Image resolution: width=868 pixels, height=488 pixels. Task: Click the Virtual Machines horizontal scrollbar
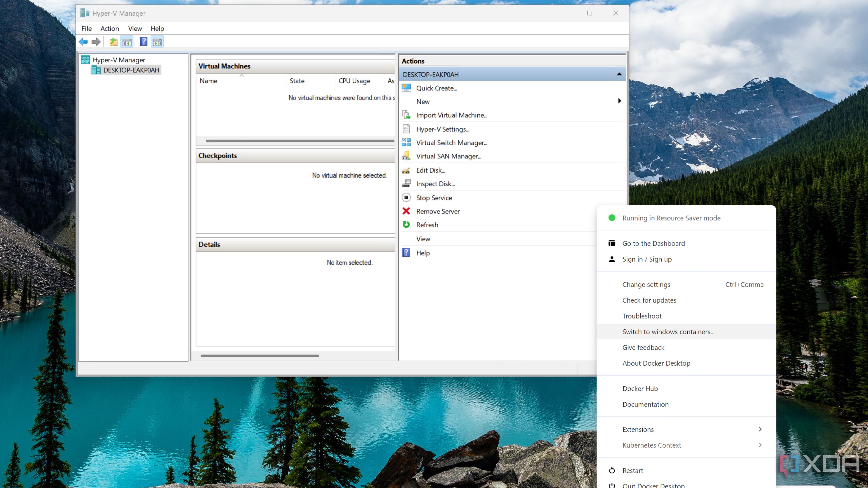(x=300, y=141)
